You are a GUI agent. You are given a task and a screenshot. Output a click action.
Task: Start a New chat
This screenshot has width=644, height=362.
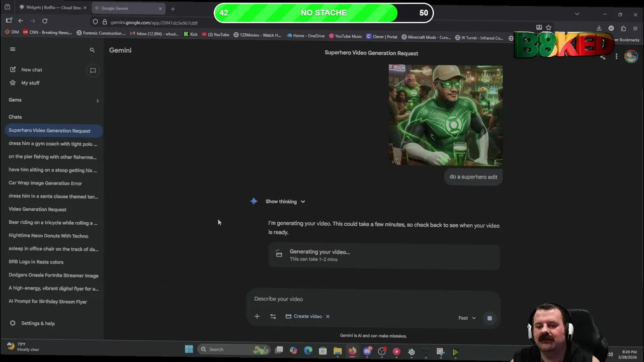pos(32,70)
